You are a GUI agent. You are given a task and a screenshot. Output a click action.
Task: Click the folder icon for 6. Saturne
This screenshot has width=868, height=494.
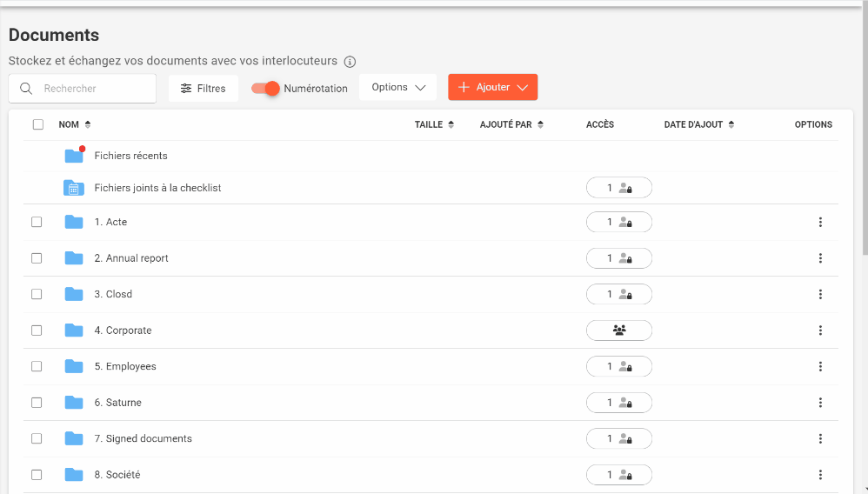pyautogui.click(x=74, y=403)
